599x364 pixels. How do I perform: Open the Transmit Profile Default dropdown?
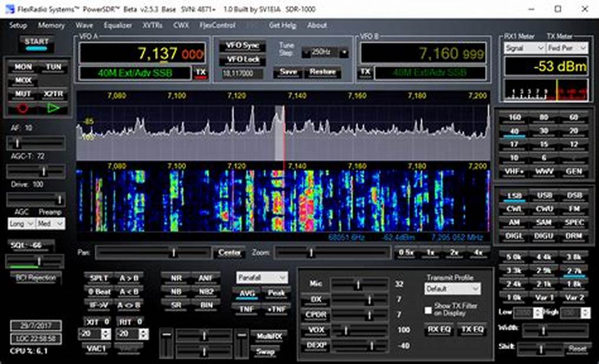(451, 289)
